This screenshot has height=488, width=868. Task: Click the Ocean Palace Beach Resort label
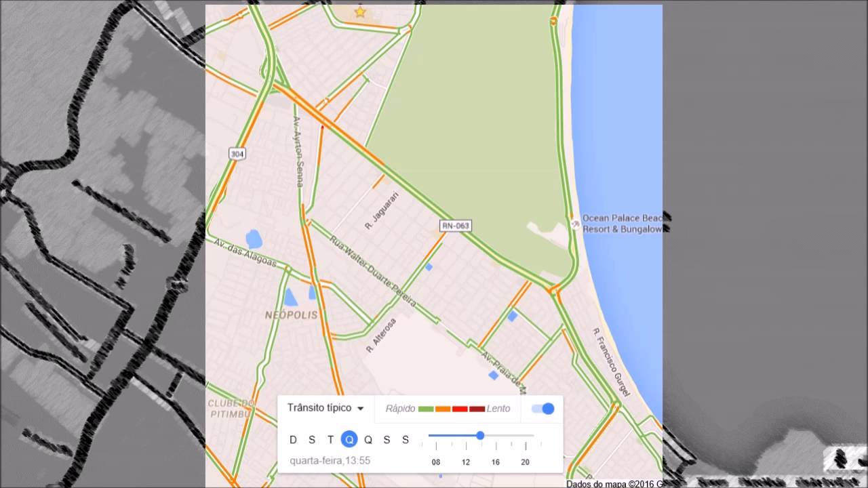[623, 224]
